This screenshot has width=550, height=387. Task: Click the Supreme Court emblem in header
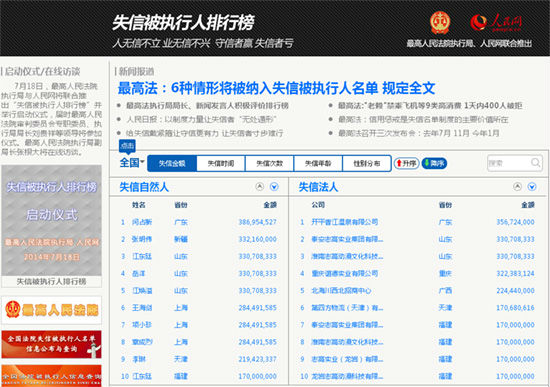tap(440, 22)
